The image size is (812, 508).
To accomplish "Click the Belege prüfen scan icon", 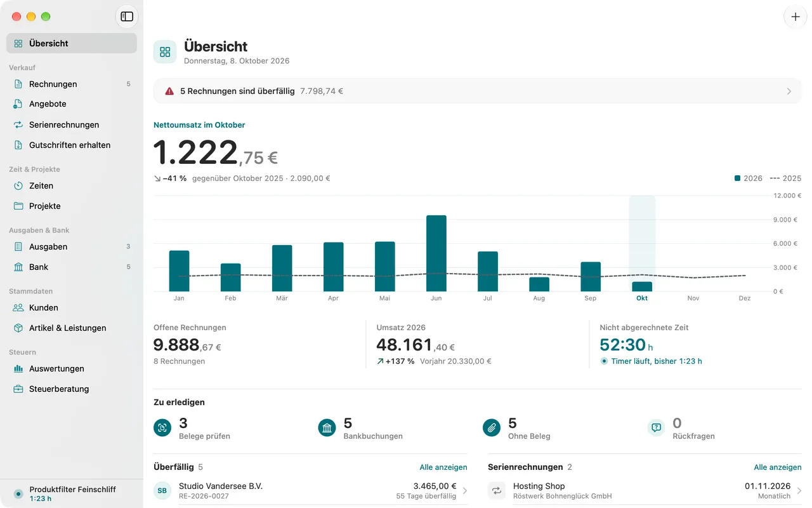I will 162,428.
